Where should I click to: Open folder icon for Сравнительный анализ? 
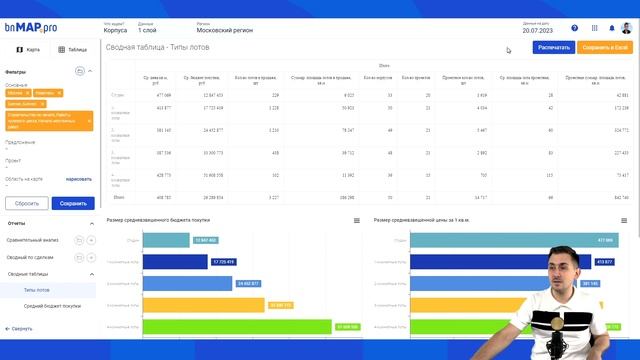79,240
